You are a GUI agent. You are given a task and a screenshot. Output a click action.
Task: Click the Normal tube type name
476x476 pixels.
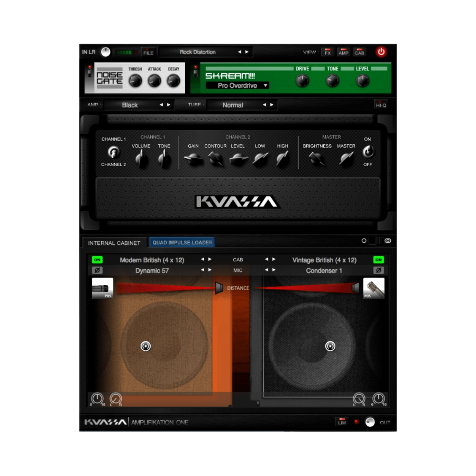[x=233, y=105]
